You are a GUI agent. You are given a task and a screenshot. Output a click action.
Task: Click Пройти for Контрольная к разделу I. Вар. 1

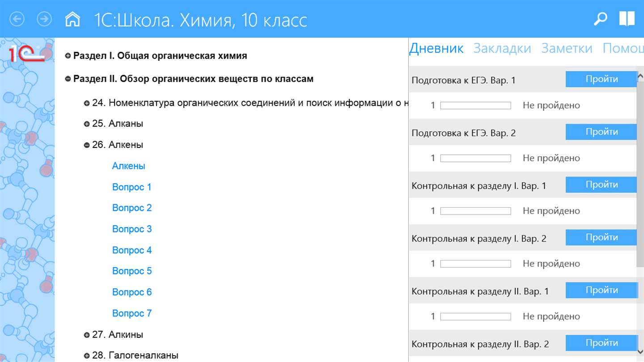click(602, 185)
